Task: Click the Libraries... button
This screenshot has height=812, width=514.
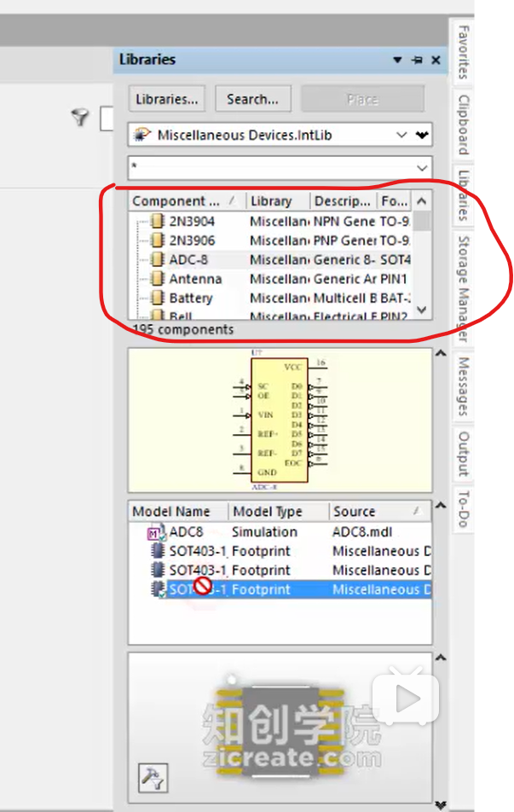Action: pos(167,99)
